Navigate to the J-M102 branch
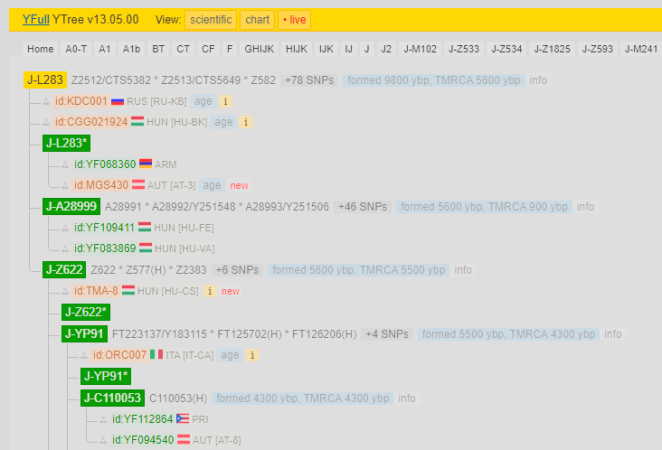 (x=420, y=49)
